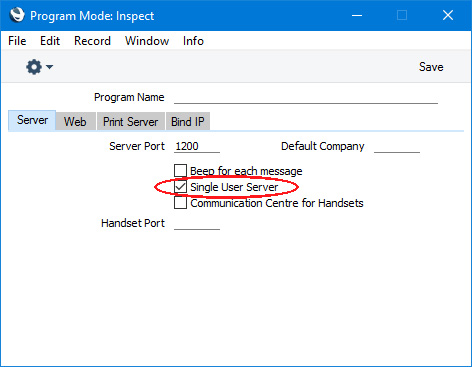
Task: Click the application logo in title bar
Action: (17, 15)
